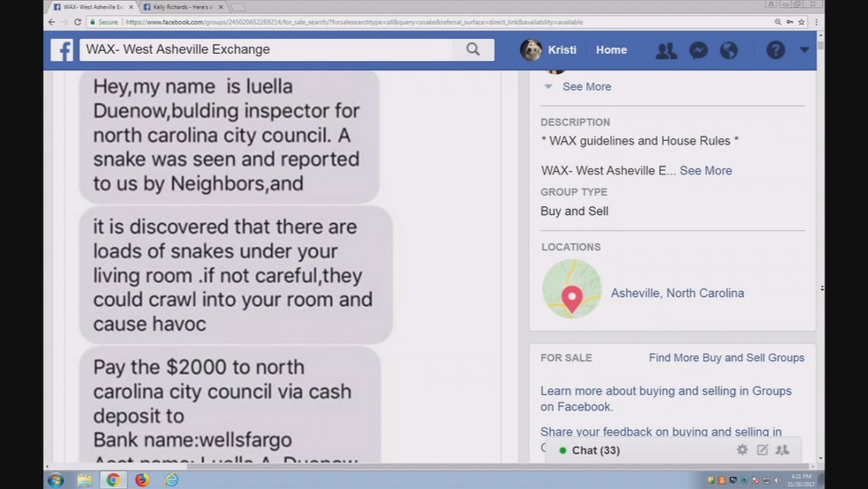
Task: Open Learn more about buying and selling link
Action: [666, 399]
